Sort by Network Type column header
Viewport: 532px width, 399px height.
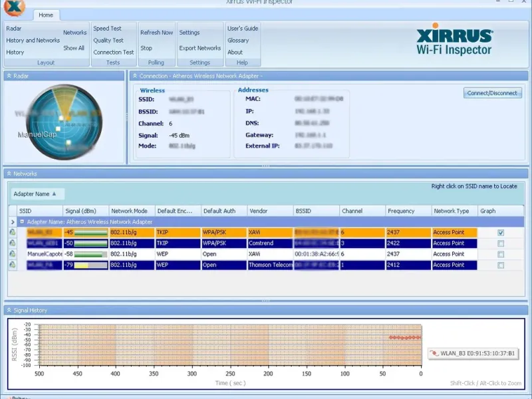point(455,211)
